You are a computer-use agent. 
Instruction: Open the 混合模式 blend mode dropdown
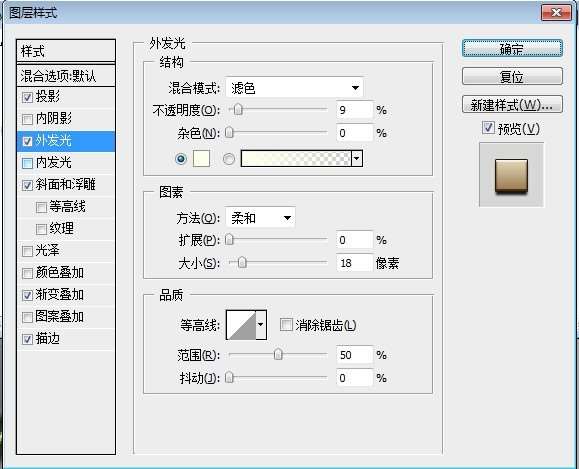tap(294, 88)
